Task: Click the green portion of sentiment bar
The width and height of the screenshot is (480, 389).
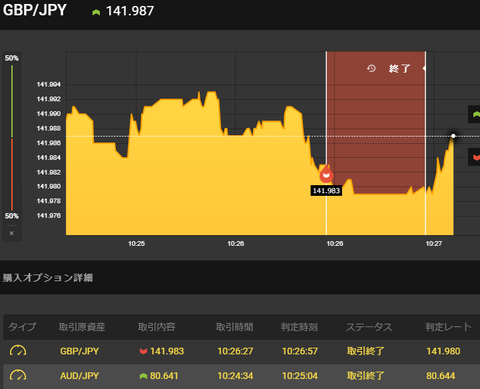Action: tap(12, 101)
